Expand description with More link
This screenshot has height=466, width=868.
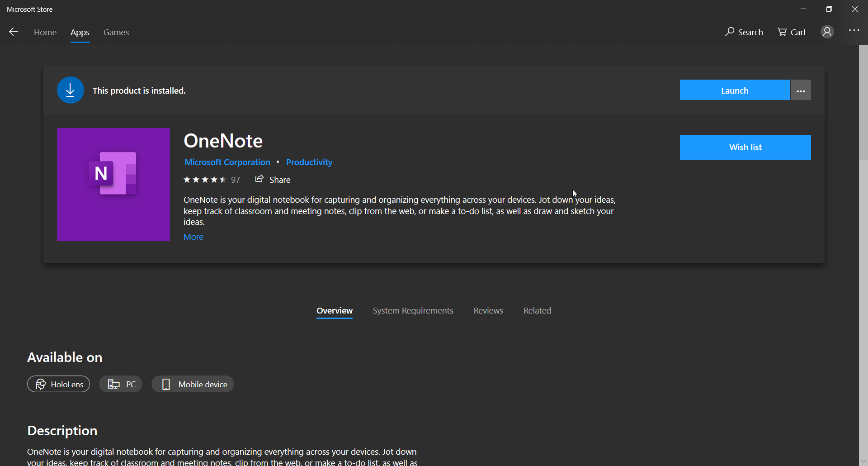click(x=193, y=237)
